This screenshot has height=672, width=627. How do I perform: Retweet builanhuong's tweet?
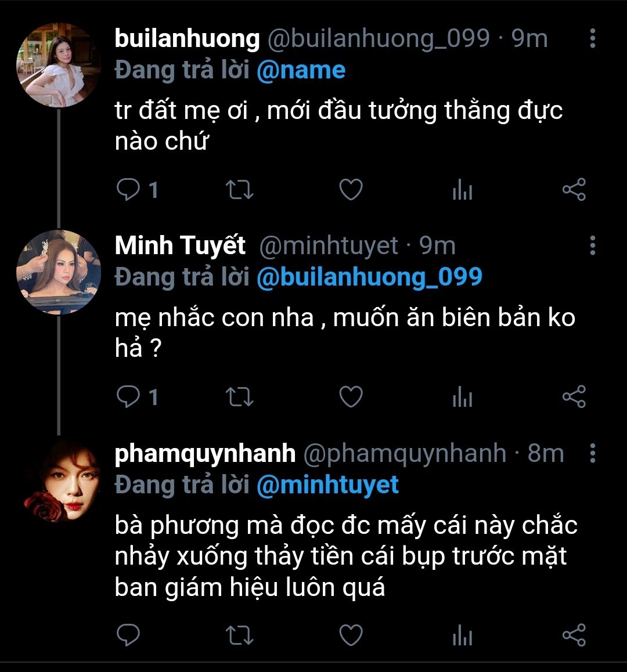pos(239,190)
